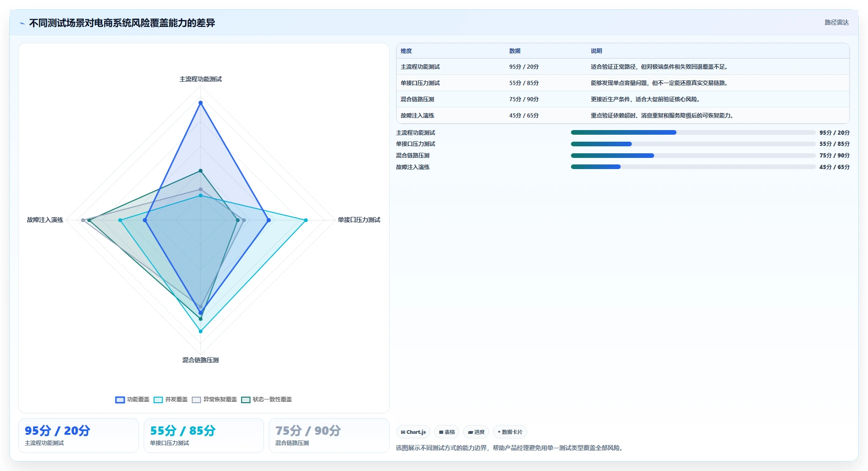Click the 进度 tag chip

(476, 432)
